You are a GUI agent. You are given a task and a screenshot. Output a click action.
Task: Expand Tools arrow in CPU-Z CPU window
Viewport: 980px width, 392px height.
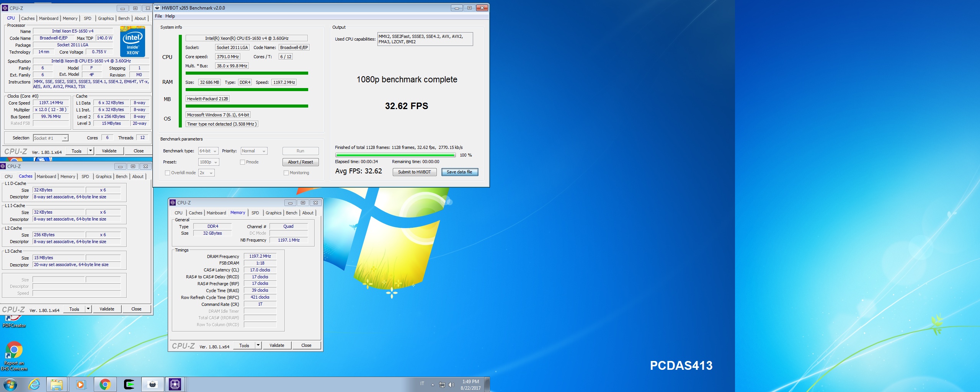click(90, 151)
